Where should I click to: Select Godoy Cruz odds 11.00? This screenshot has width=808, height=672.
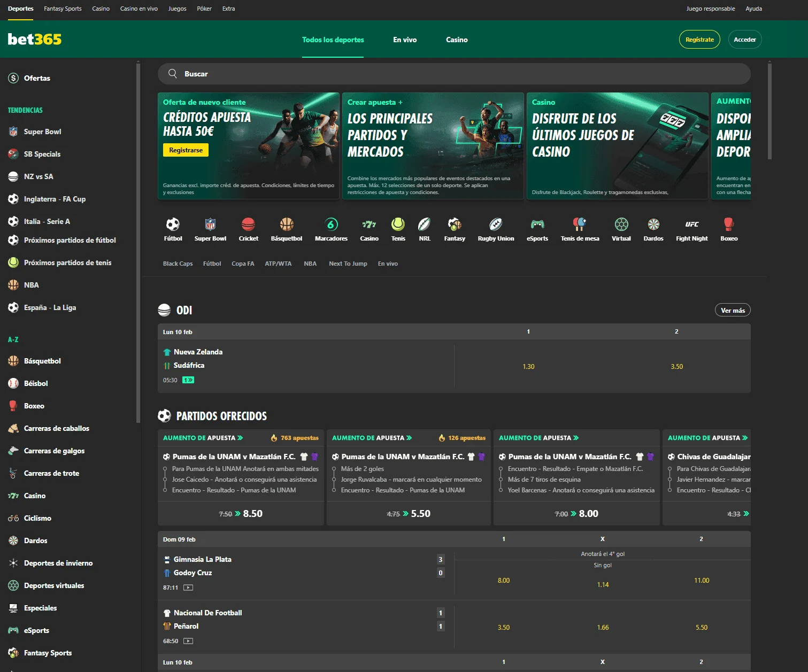tap(702, 581)
